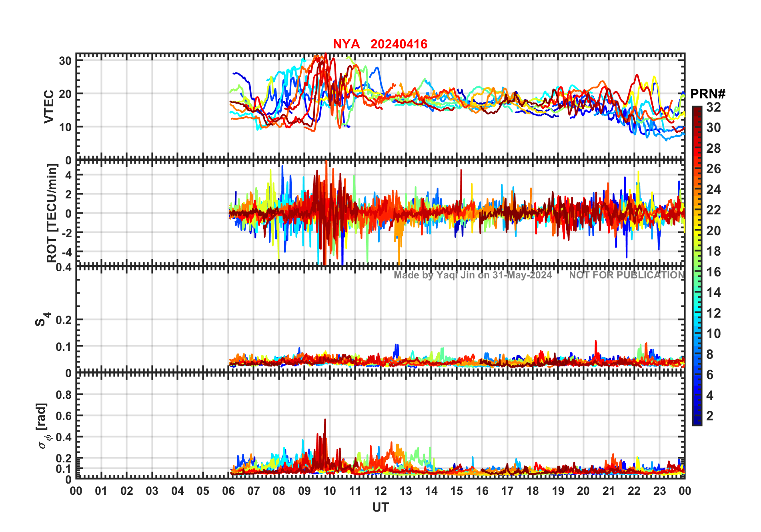The height and width of the screenshot is (532, 761).
Task: Click the x-axis tick label '17'
Action: pos(507,491)
